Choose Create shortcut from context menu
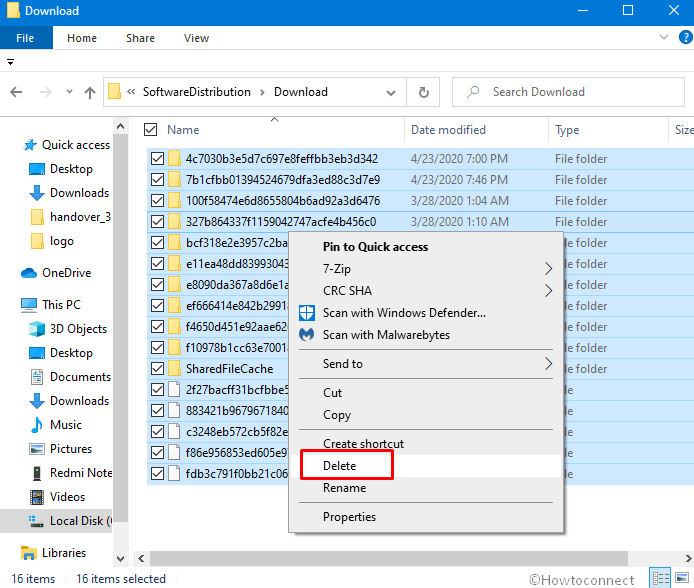Image resolution: width=694 pixels, height=588 pixels. [363, 443]
